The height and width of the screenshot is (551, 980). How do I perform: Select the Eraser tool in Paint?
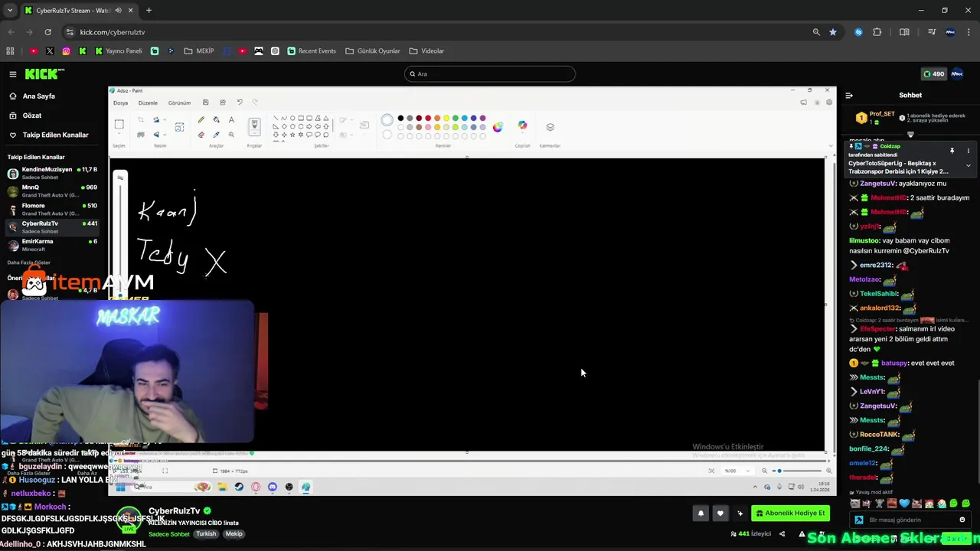pyautogui.click(x=201, y=135)
